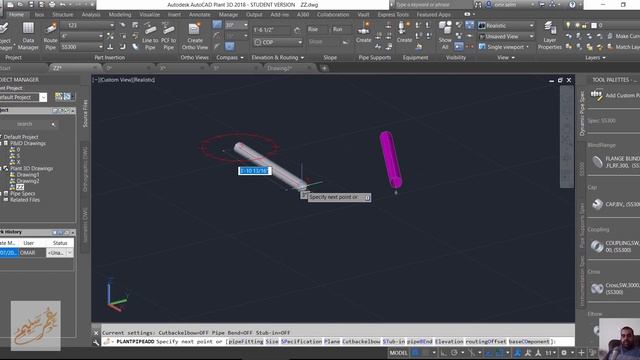
Task: Open the Default Project dropdown
Action: (x=43, y=97)
